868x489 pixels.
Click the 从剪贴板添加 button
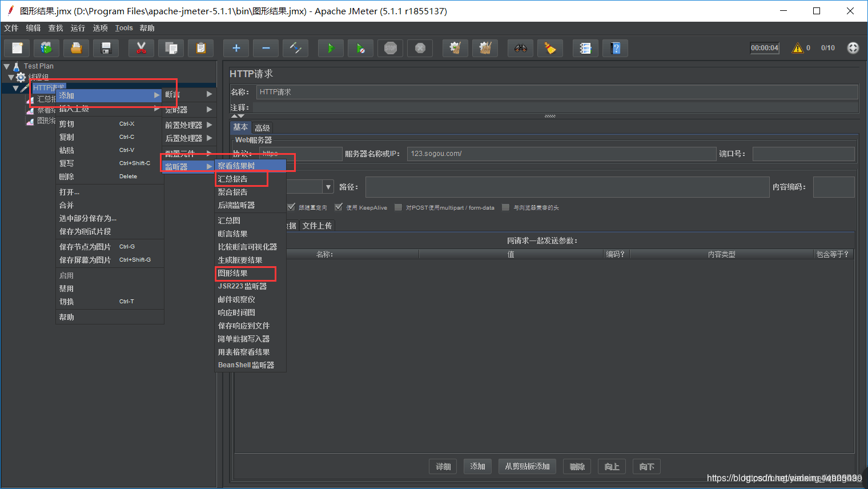point(527,467)
